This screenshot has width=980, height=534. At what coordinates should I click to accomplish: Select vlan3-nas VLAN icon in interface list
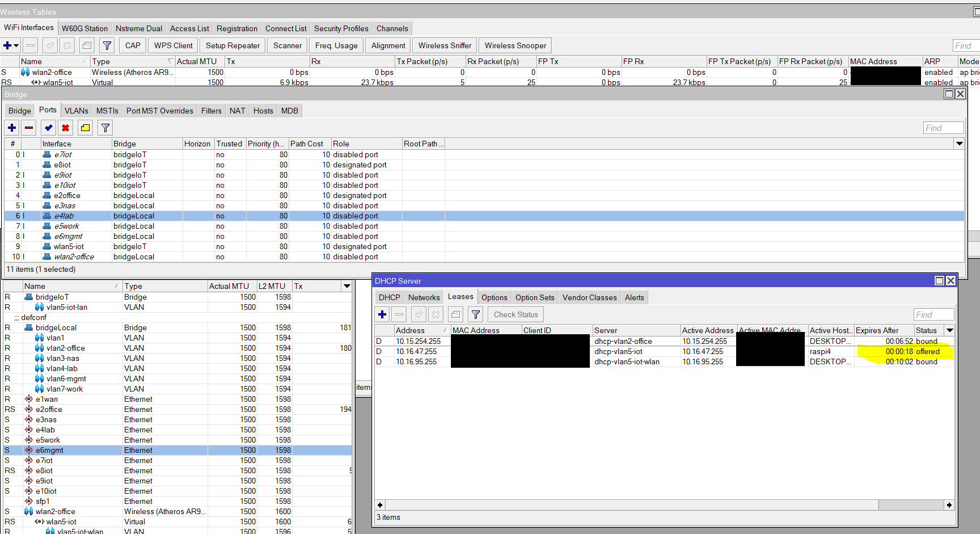[39, 358]
